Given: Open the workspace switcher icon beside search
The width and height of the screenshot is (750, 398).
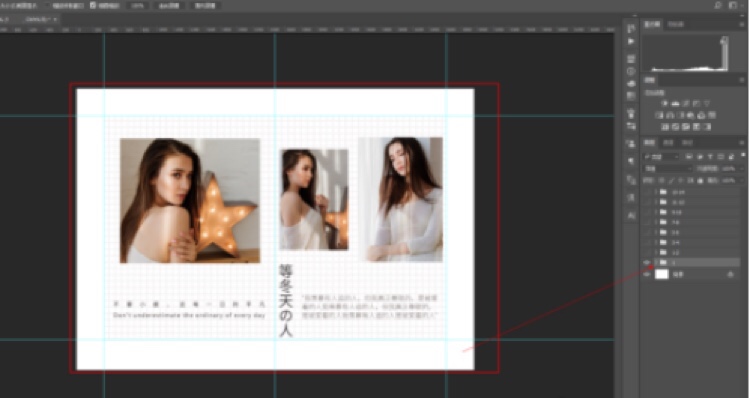Looking at the screenshot, I should point(733,5).
